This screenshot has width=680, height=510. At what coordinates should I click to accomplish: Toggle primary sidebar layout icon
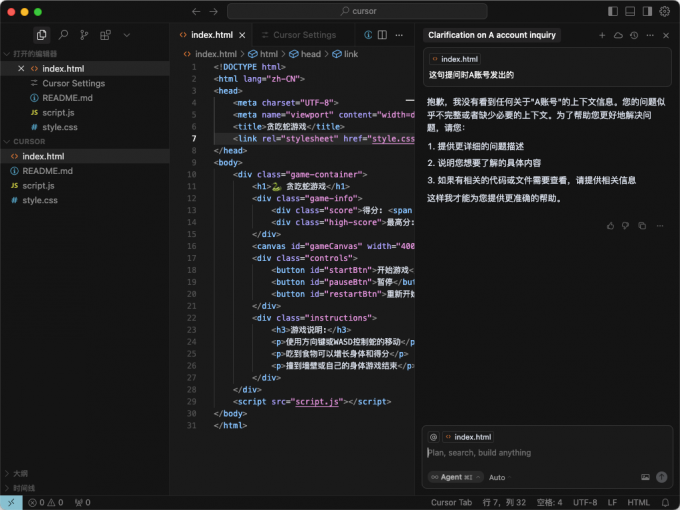[x=613, y=11]
